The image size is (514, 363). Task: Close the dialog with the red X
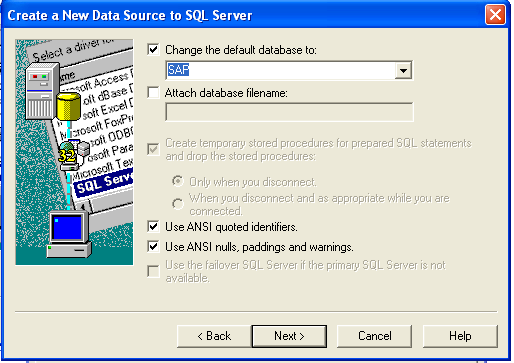[x=495, y=15]
